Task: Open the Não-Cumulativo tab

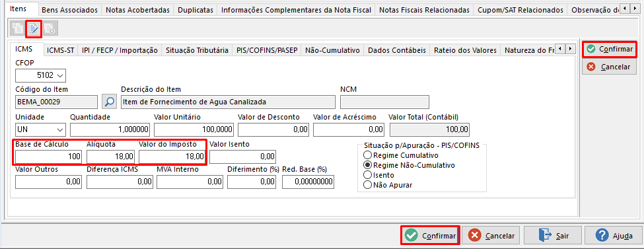Action: click(x=333, y=50)
